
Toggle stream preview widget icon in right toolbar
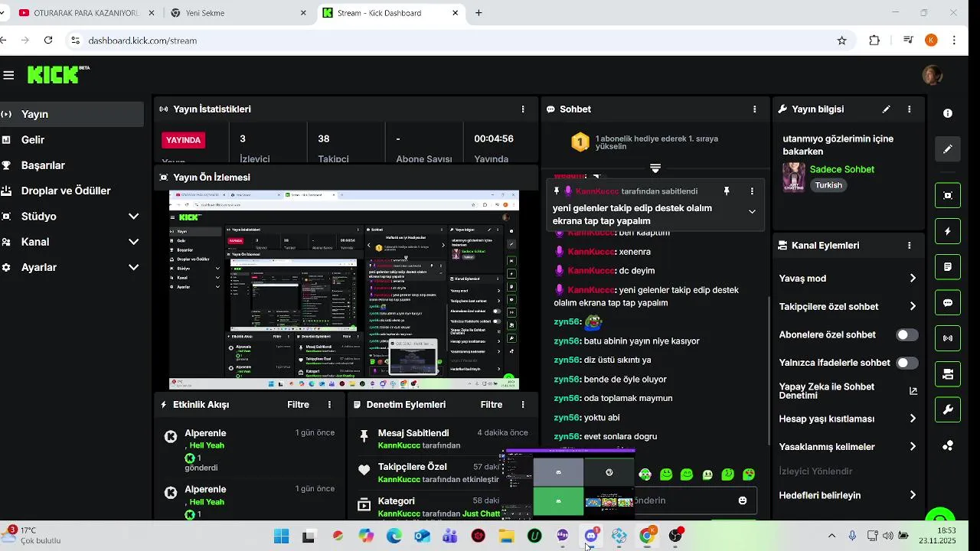pos(948,195)
